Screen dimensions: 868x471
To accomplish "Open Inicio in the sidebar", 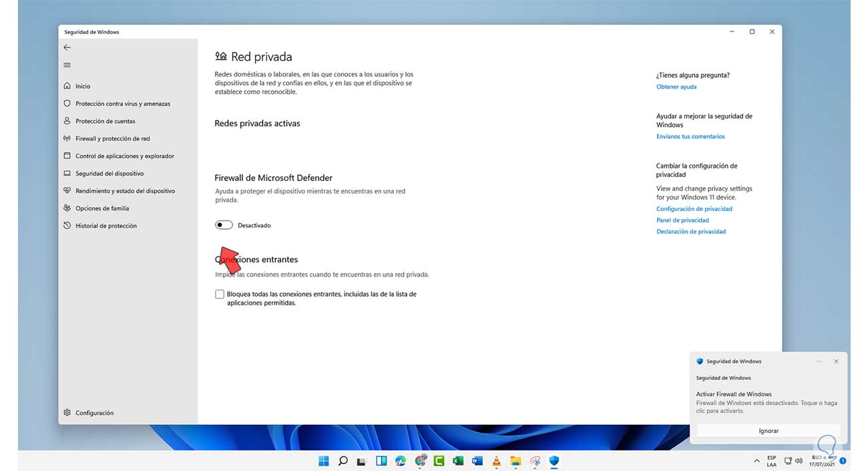I will [83, 86].
